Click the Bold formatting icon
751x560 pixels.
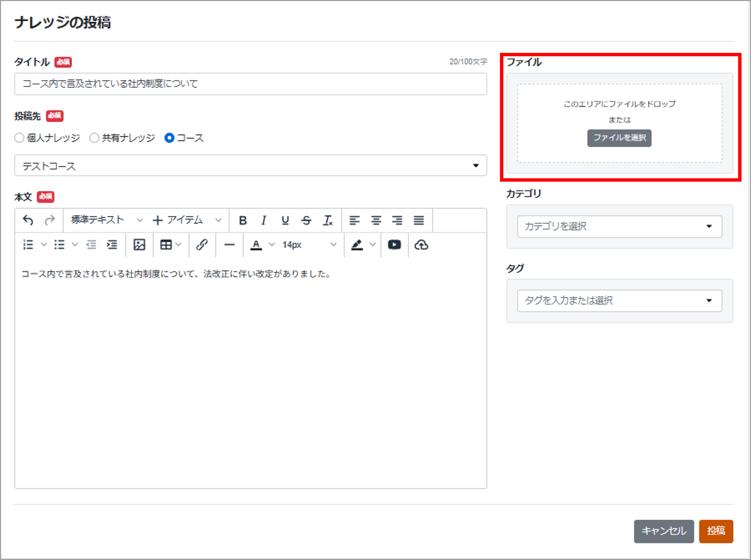pyautogui.click(x=243, y=221)
